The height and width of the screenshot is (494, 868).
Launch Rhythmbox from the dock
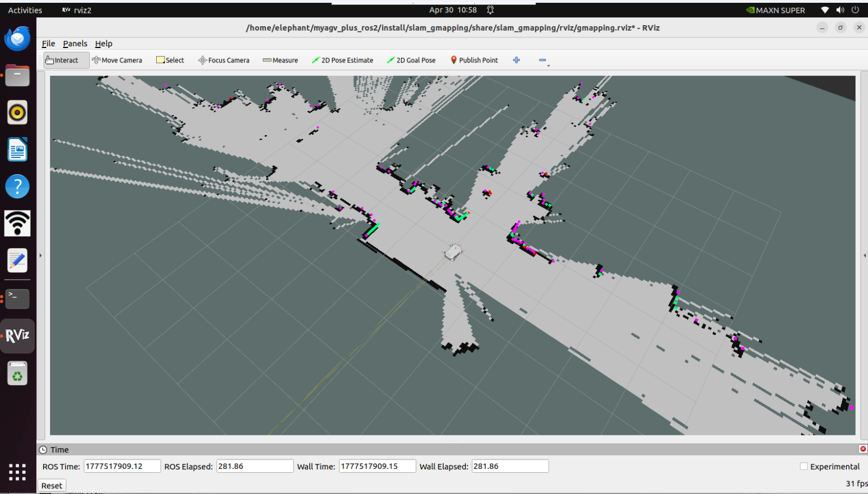17,112
